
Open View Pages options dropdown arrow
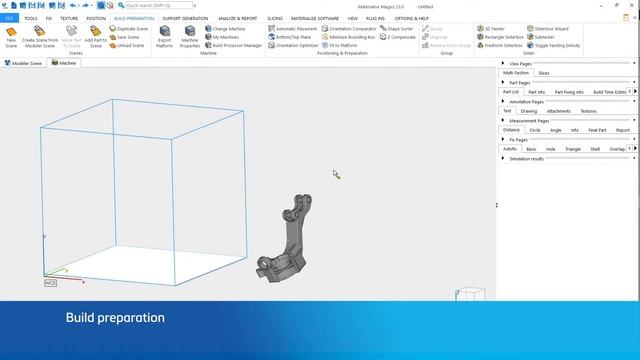[634, 63]
